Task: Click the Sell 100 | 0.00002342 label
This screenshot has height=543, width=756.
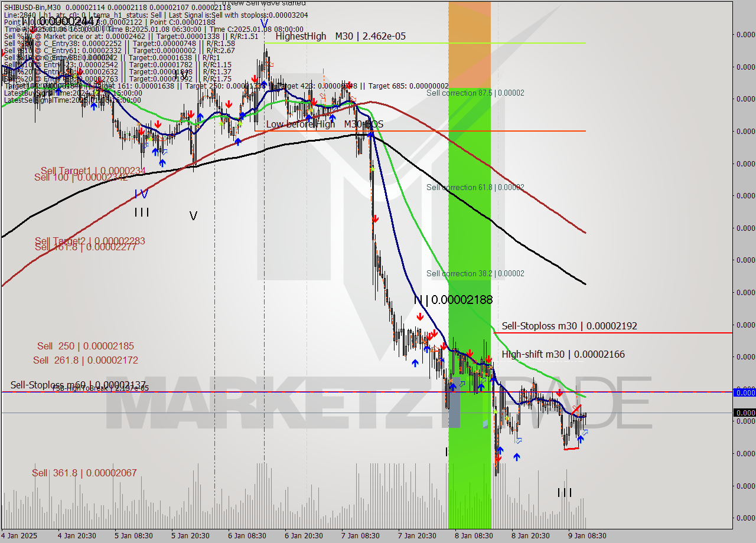Action: 81,178
